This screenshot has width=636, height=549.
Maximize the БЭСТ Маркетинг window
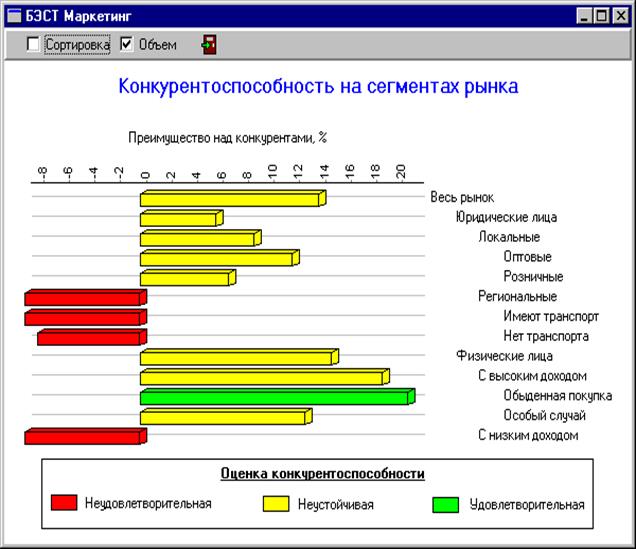(603, 16)
